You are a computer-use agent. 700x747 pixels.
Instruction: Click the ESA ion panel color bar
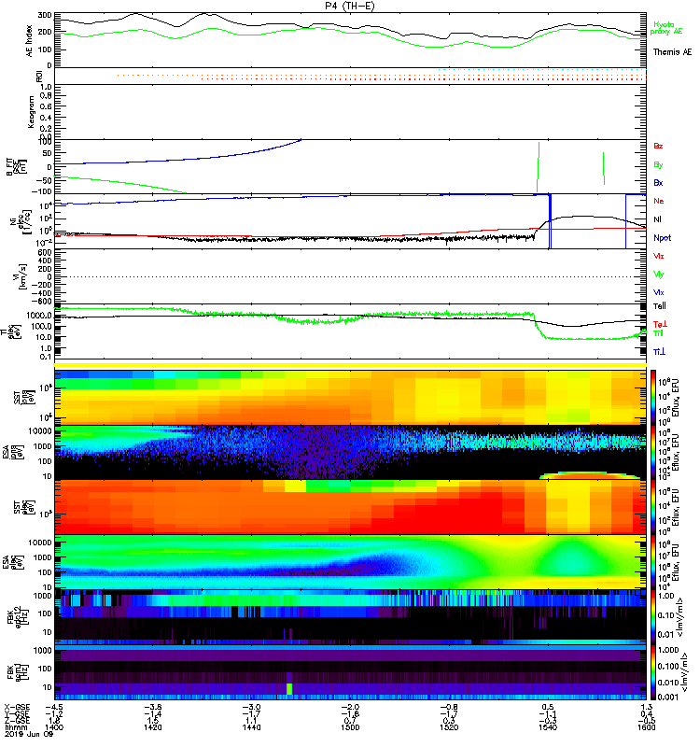tap(653, 452)
